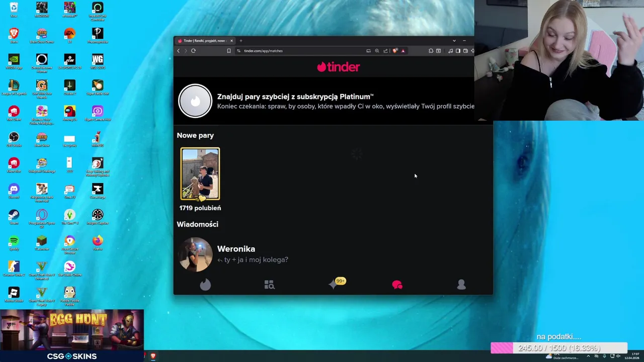644x362 pixels.
Task: Launch The Sims 4 shortcut
Action: pos(69,218)
